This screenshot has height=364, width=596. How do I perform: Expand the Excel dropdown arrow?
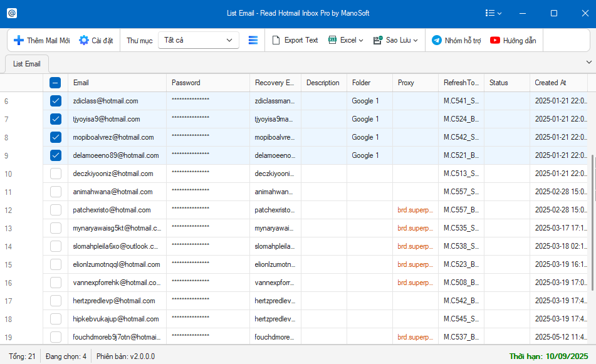[x=361, y=40]
